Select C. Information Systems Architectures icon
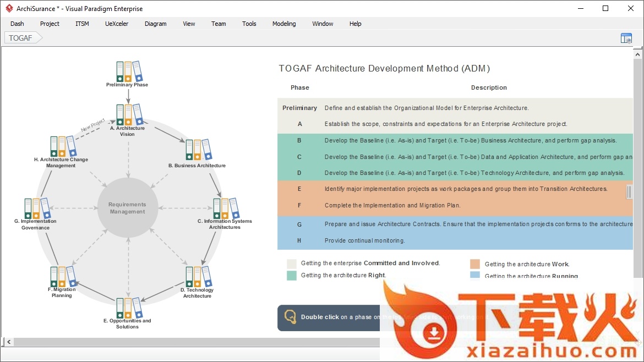Screen dimensions: 644x362 (226, 209)
